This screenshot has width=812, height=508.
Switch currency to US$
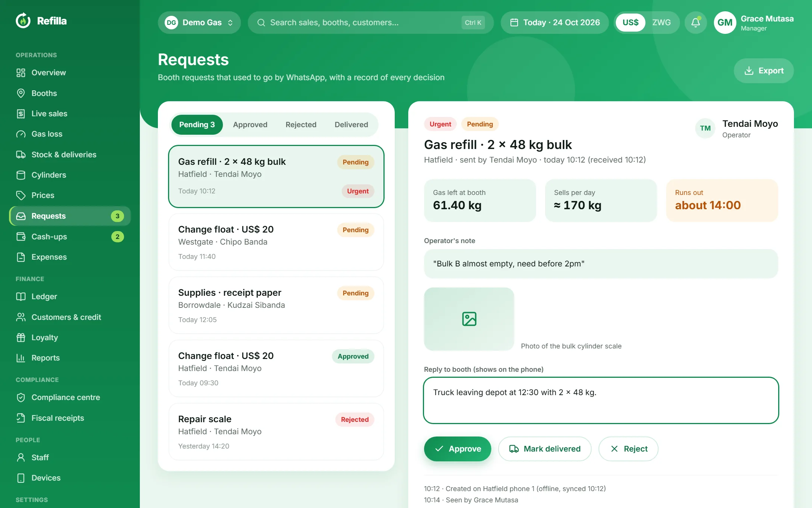pyautogui.click(x=630, y=23)
